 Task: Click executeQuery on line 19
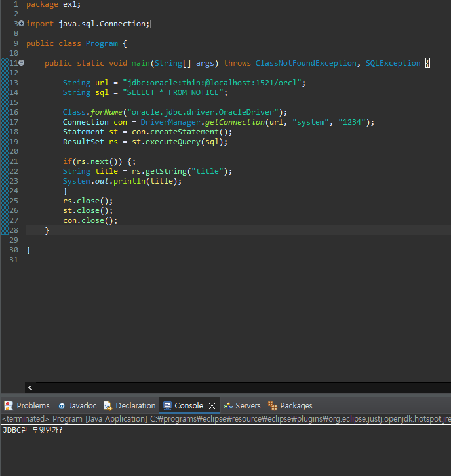(173, 142)
